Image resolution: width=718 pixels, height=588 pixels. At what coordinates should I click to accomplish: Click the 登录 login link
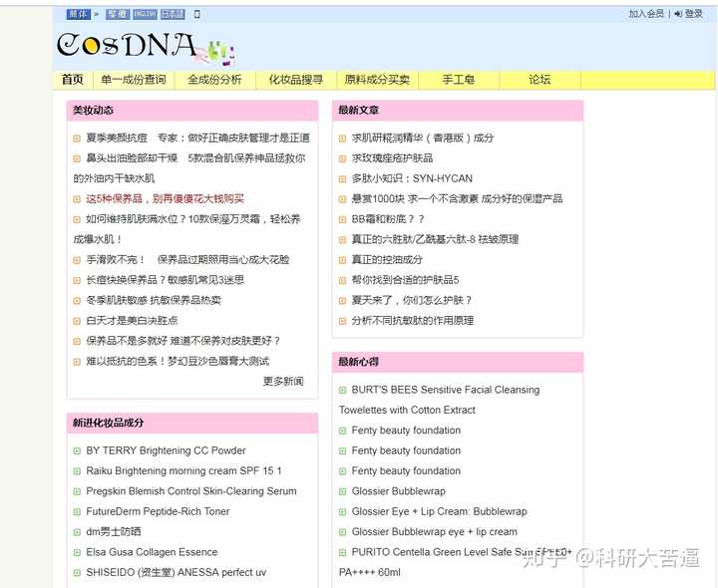click(693, 14)
